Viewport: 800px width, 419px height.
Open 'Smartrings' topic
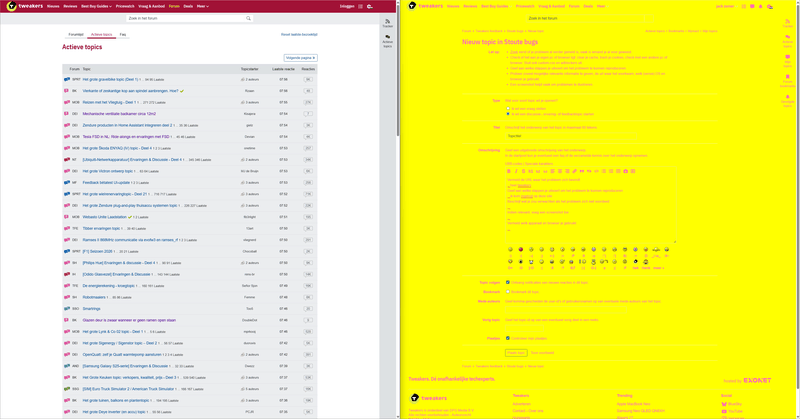(x=91, y=309)
